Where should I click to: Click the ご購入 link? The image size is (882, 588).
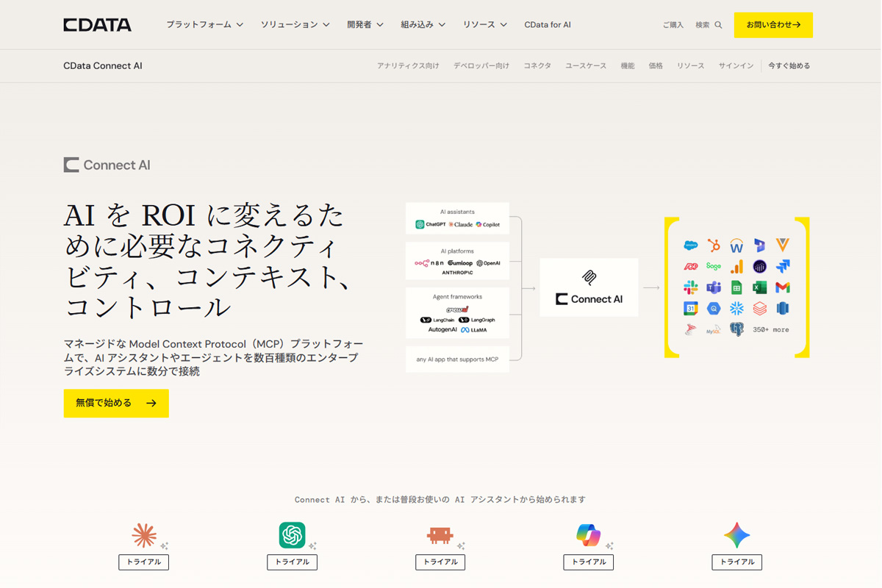pyautogui.click(x=673, y=25)
